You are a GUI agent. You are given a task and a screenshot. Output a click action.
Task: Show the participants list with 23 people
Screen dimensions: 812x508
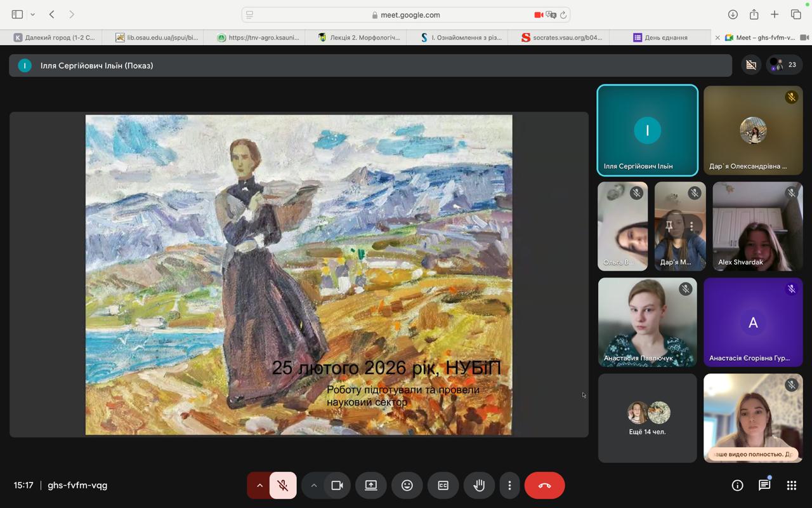pyautogui.click(x=785, y=65)
